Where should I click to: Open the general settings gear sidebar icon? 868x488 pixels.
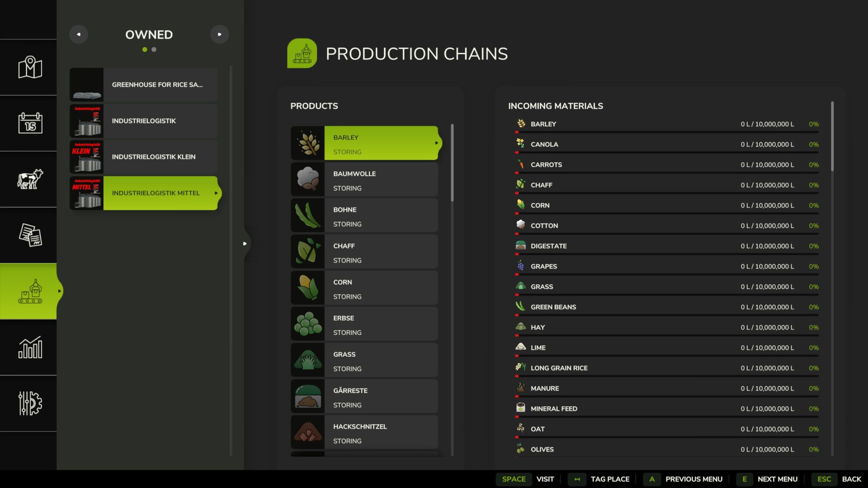tap(30, 403)
